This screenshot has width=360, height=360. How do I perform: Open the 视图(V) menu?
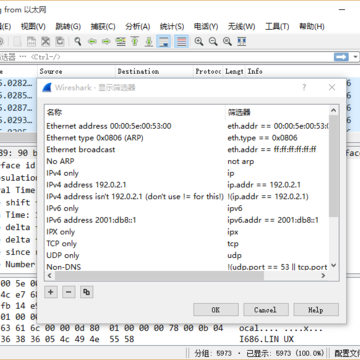(33, 26)
